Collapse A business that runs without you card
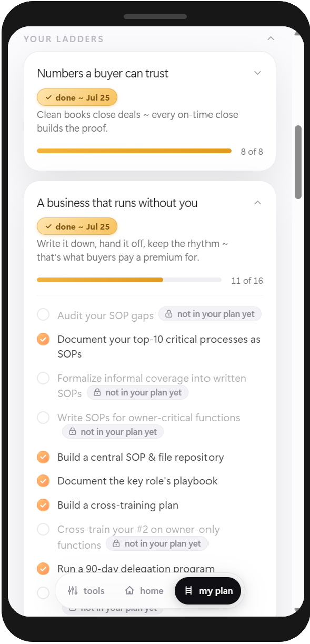Viewport: 310px width, 644px height. click(x=257, y=203)
